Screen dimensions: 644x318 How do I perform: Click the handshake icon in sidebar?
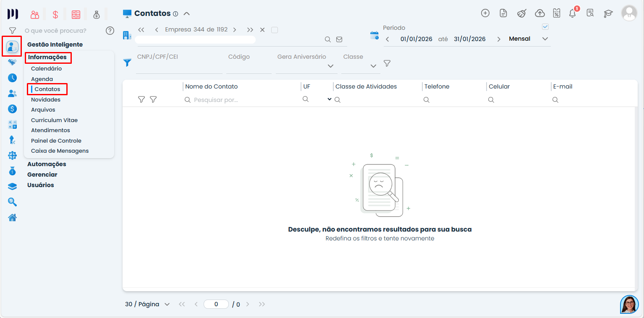(13, 62)
